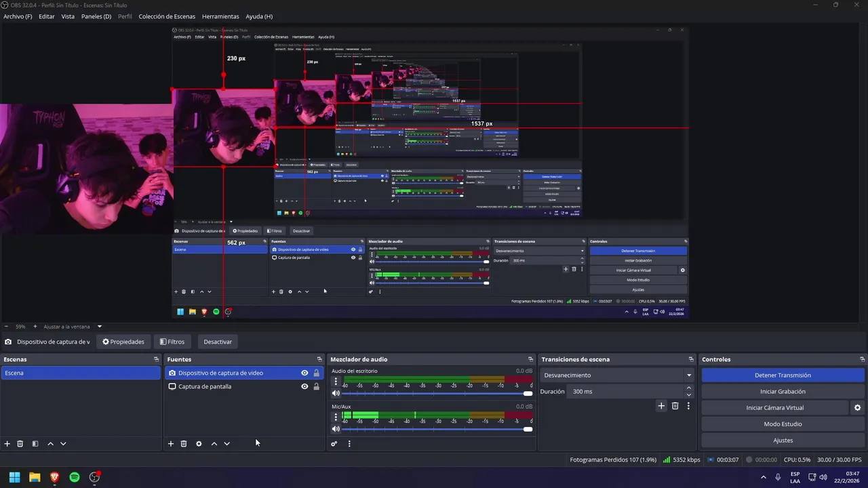Hide the Dispositivo de captura de video source

[304, 373]
